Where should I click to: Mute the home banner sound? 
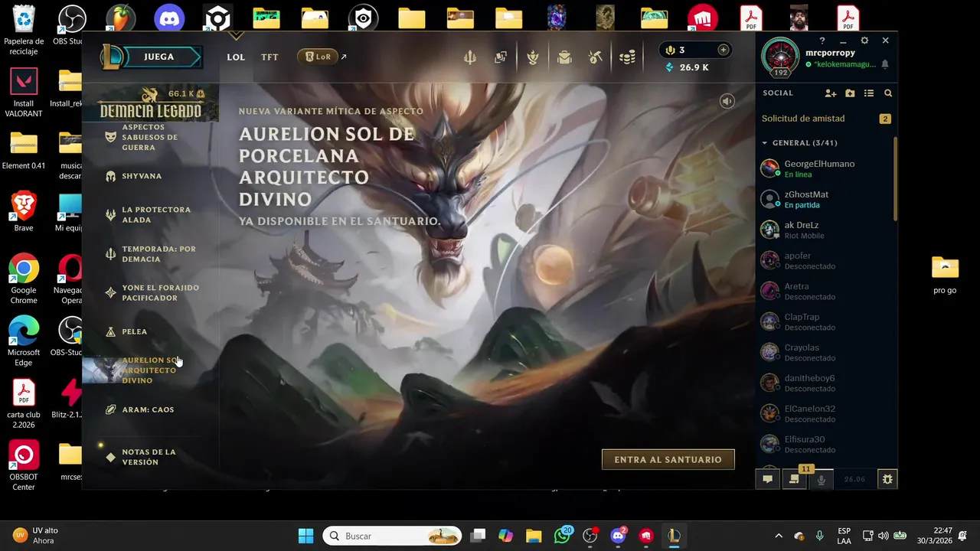(727, 101)
